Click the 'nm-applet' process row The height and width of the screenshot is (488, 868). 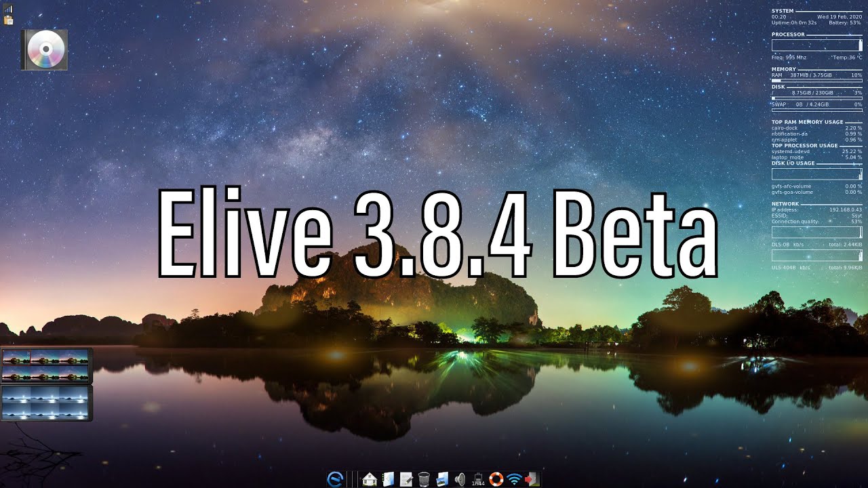coord(817,140)
